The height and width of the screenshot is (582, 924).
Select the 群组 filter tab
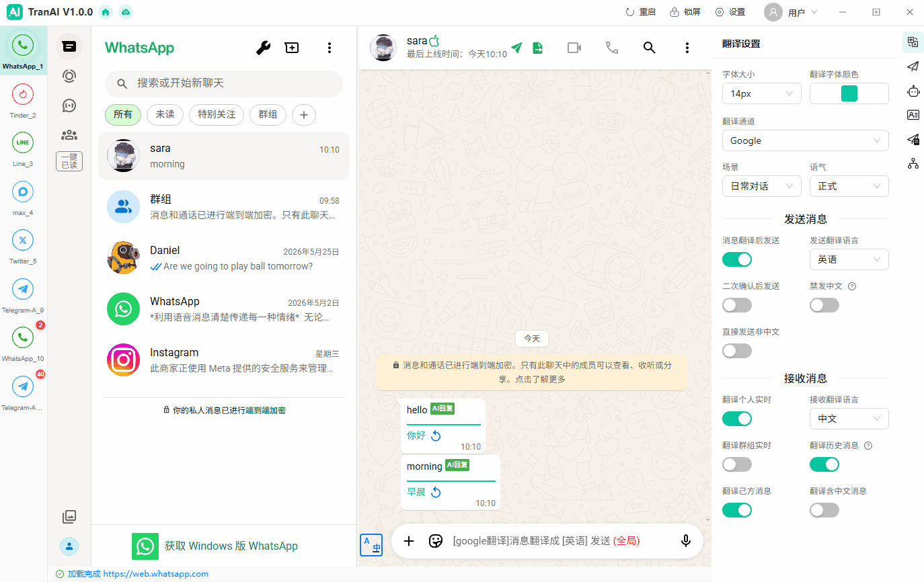tap(268, 115)
